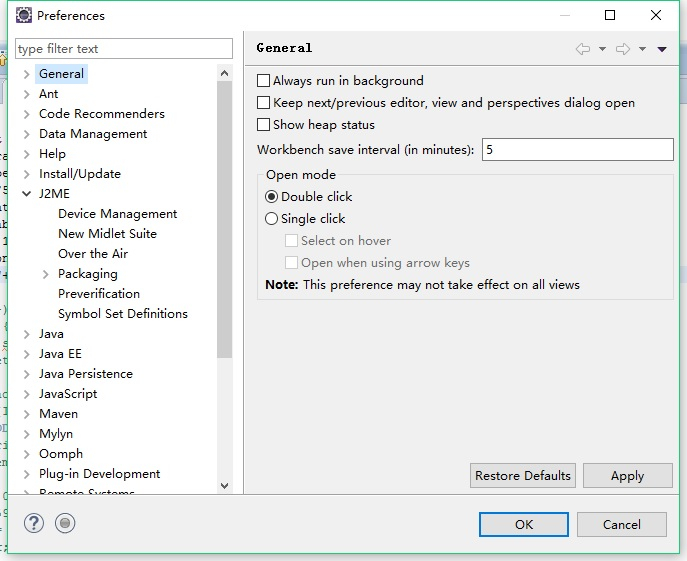Click the Back navigation arrow icon
Viewport: 687px width, 561px height.
pyautogui.click(x=583, y=49)
